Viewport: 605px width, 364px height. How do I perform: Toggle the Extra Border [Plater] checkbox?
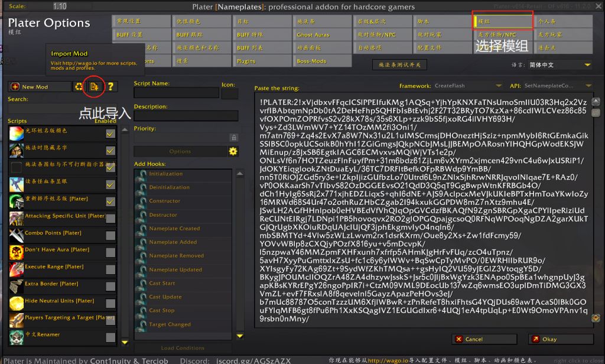coord(110,287)
